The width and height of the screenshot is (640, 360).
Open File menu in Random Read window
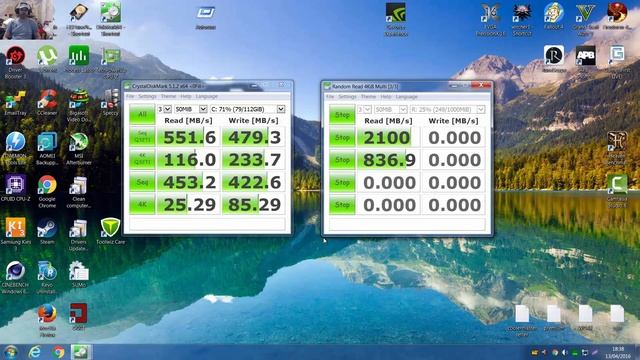click(x=330, y=97)
